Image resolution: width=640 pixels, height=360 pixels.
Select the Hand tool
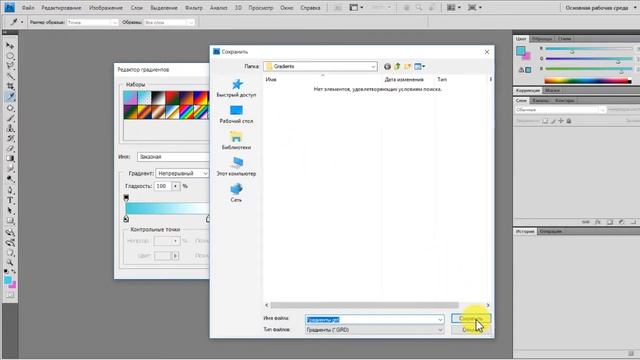coord(10,253)
